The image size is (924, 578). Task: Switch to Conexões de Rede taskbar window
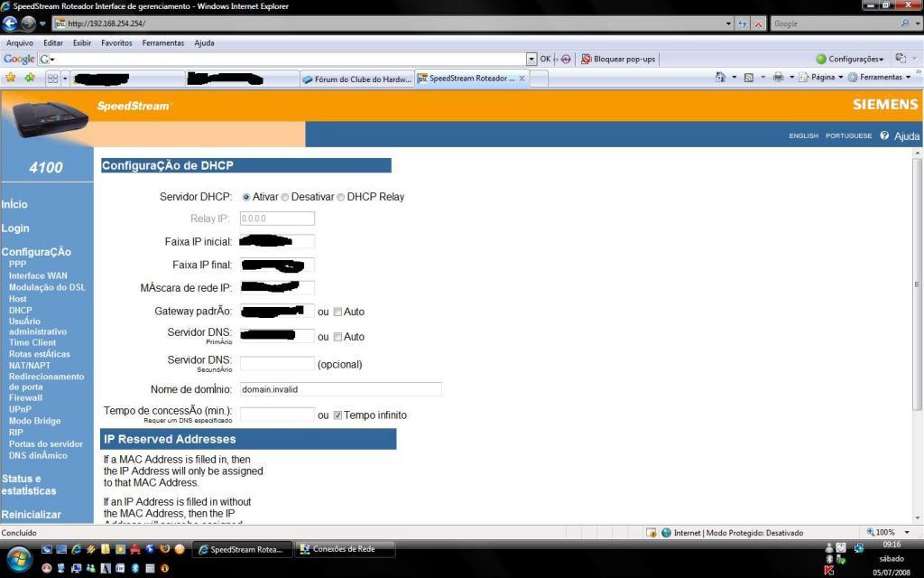coord(344,549)
